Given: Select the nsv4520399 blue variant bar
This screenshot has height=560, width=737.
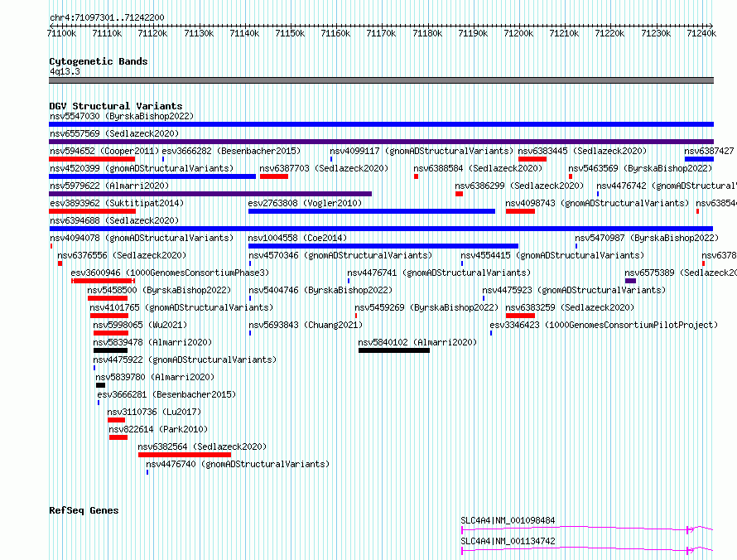Looking at the screenshot, I should (152, 176).
